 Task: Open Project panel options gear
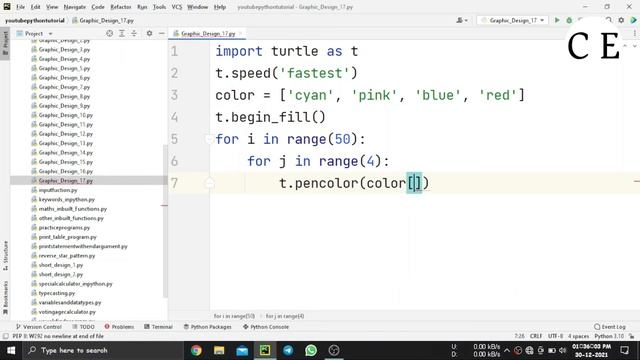tap(149, 33)
